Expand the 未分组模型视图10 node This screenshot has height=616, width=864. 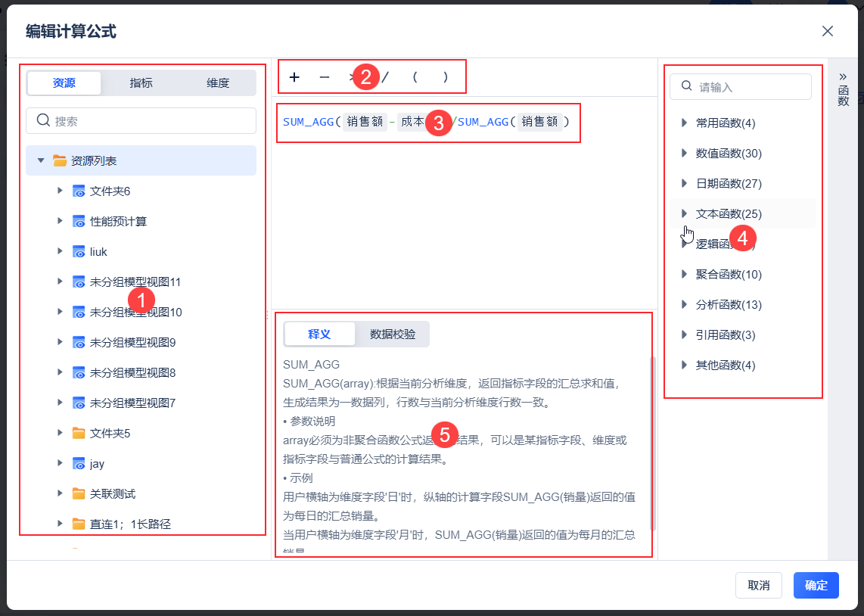click(60, 312)
